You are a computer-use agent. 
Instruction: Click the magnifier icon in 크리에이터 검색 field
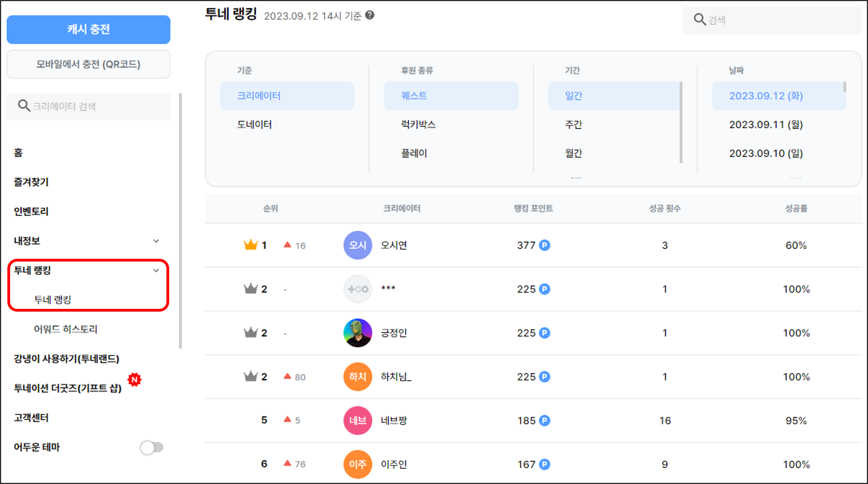tap(24, 106)
